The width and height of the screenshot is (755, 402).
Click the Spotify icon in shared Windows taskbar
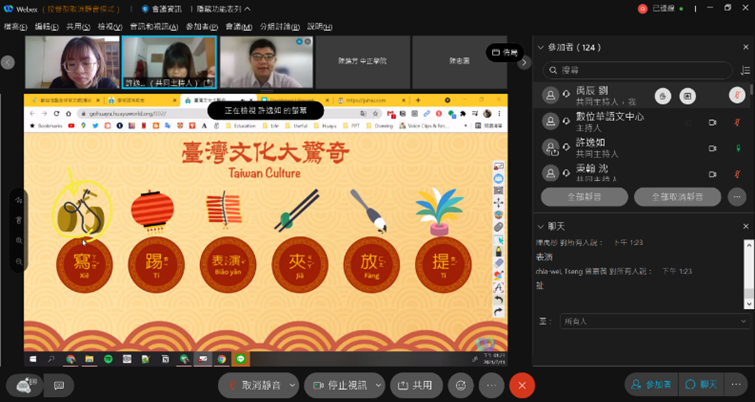click(108, 359)
